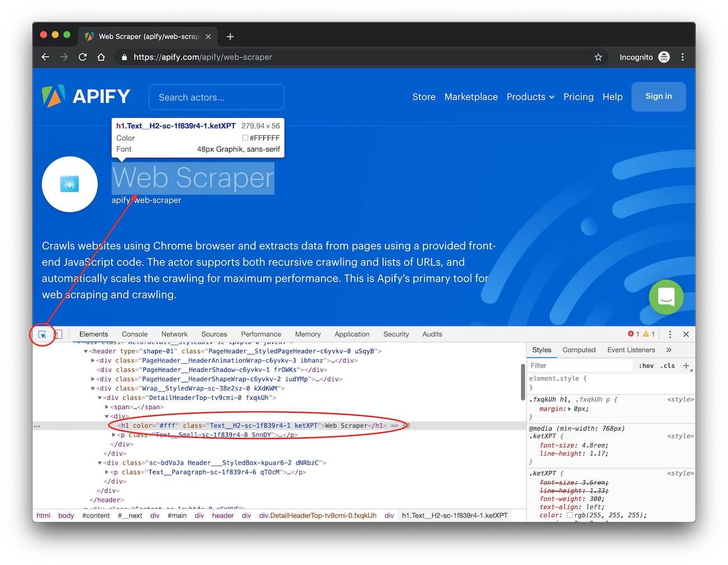Click the ellipsis beside selected h1 row

[x=37, y=426]
